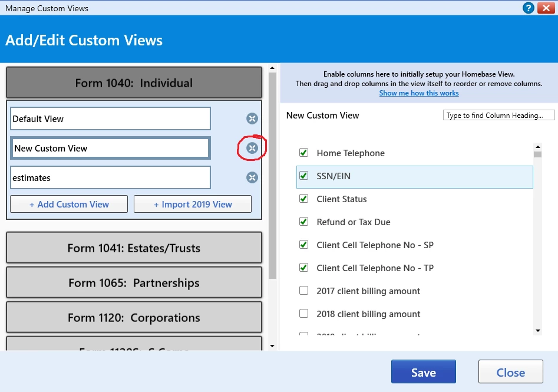Focus the Type to find Column Heading box
558x392 pixels.
coord(498,116)
